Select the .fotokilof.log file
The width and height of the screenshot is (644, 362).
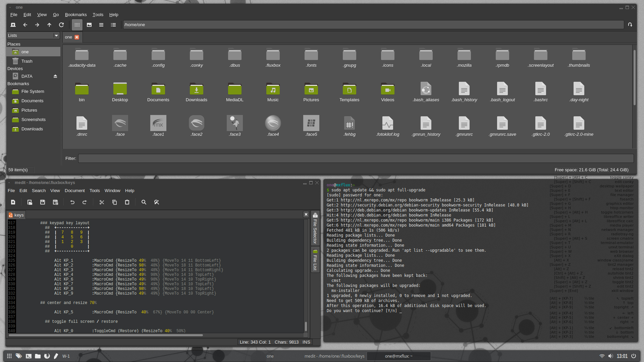pyautogui.click(x=388, y=126)
